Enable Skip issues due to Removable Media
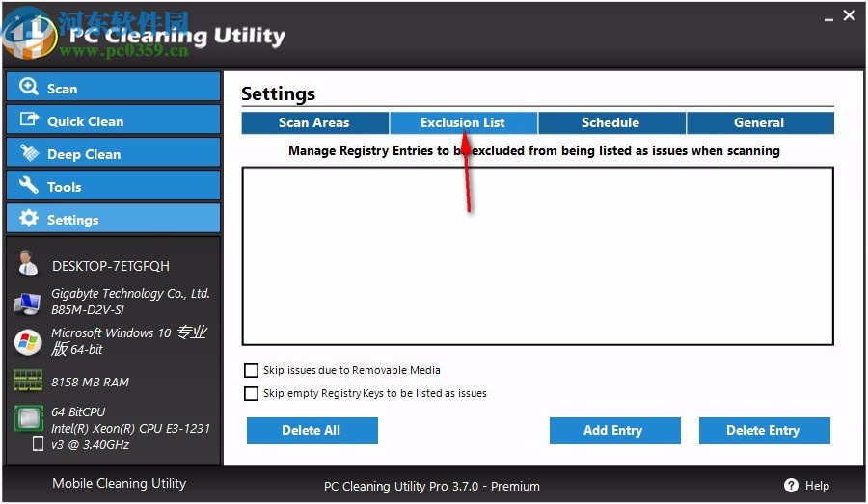Image resolution: width=868 pixels, height=504 pixels. 252,370
